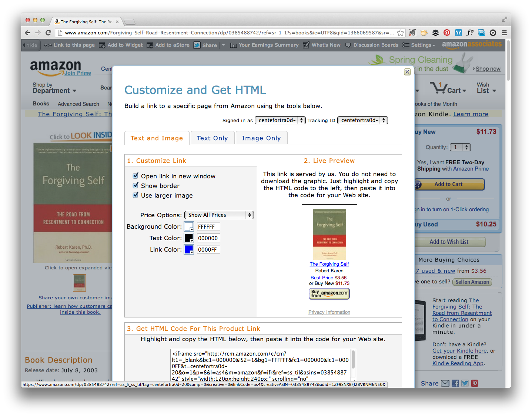
Task: Click the Twitter Share button in the Associates bar
Action: pyautogui.click(x=205, y=45)
